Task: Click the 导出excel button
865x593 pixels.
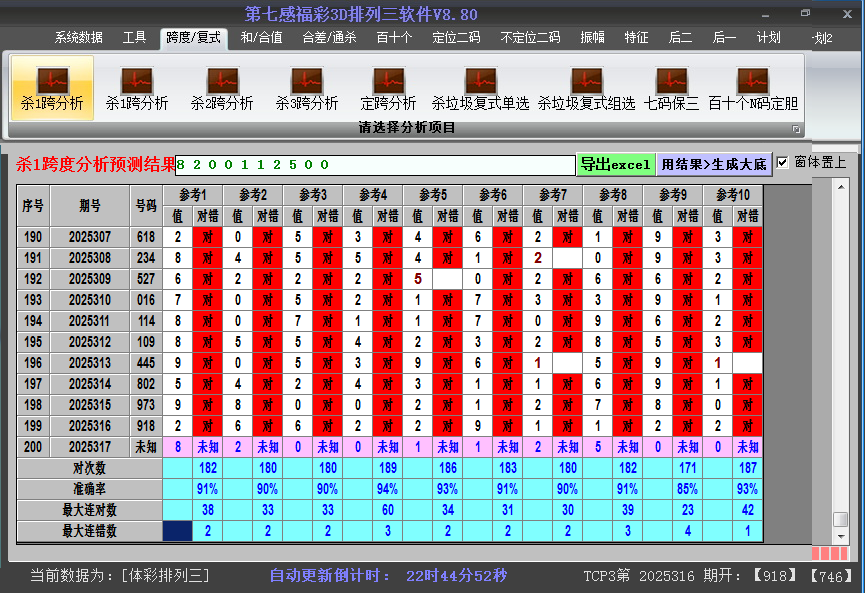Action: [615, 162]
